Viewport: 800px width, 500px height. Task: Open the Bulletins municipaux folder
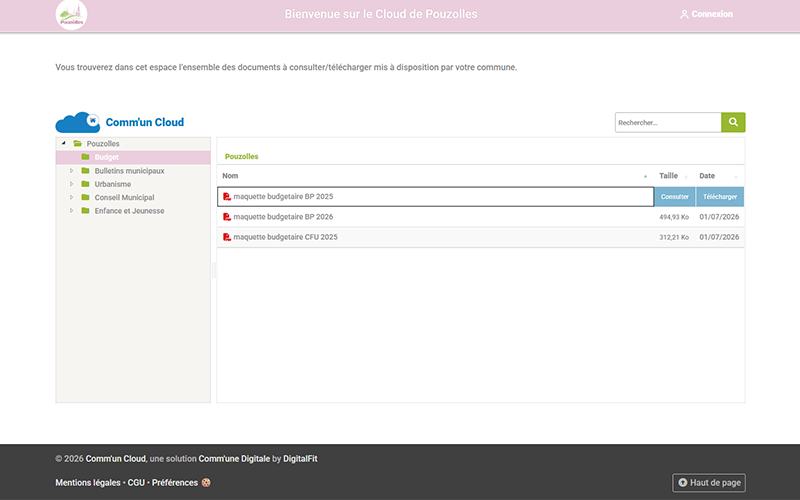pyautogui.click(x=130, y=171)
